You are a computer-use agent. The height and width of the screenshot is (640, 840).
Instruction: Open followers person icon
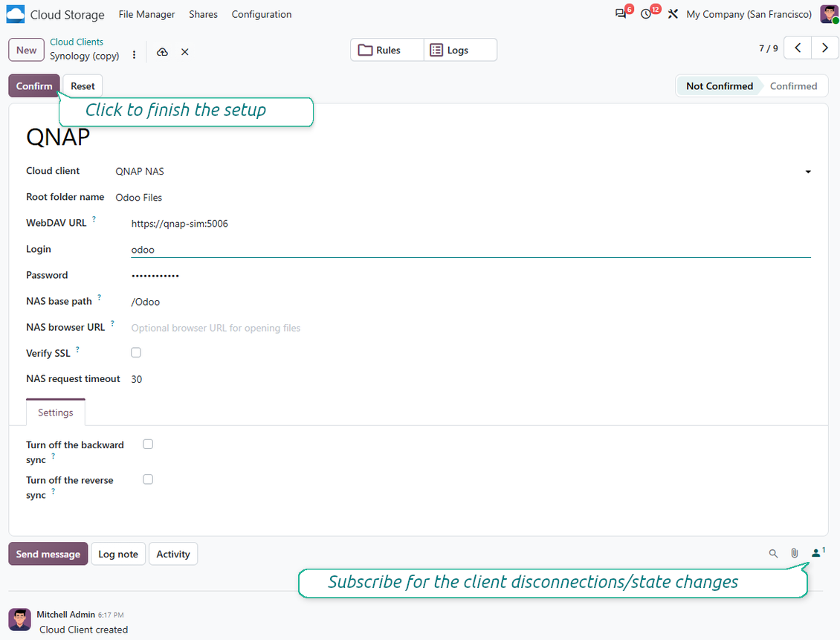click(x=818, y=552)
